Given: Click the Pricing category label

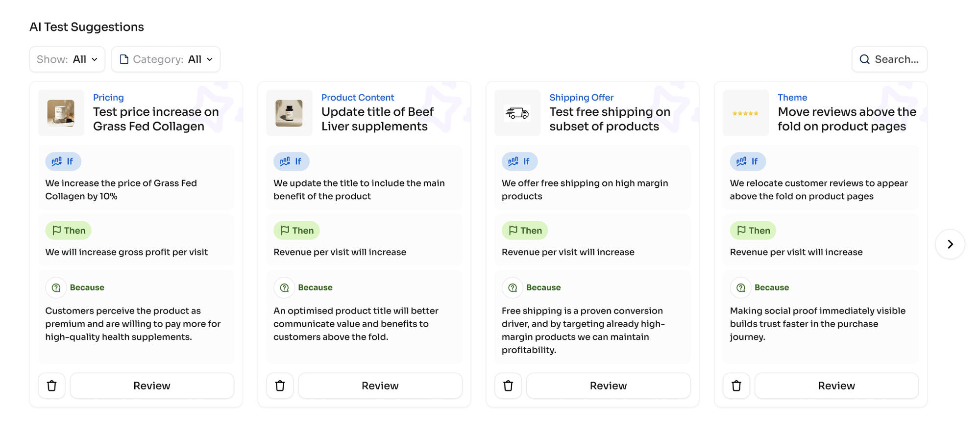Looking at the screenshot, I should click(108, 98).
